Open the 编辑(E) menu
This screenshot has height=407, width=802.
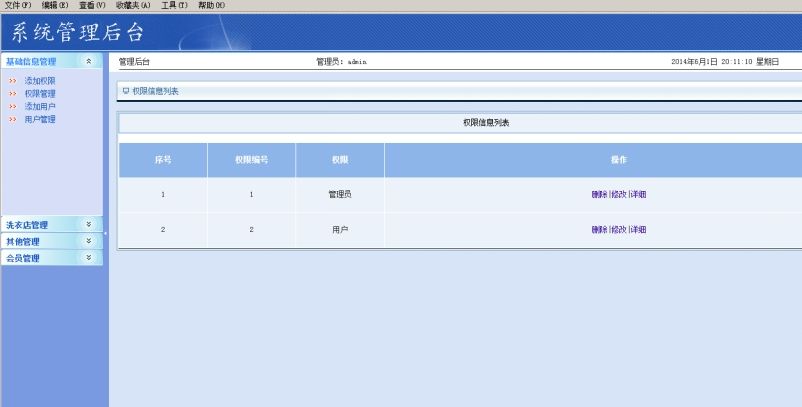pyautogui.click(x=55, y=5)
